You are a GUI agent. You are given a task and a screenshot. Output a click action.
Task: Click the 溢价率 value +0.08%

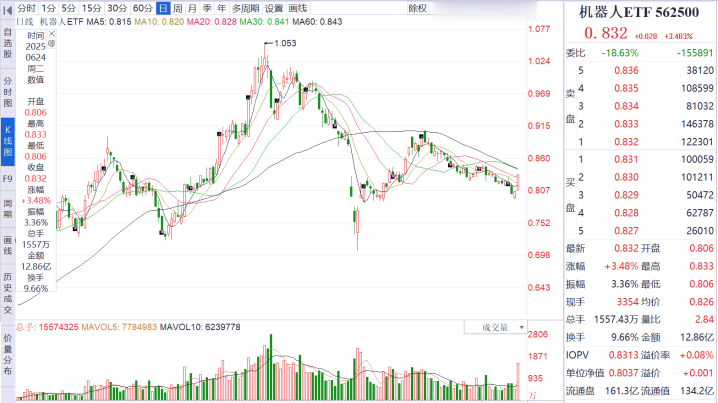[696, 355]
